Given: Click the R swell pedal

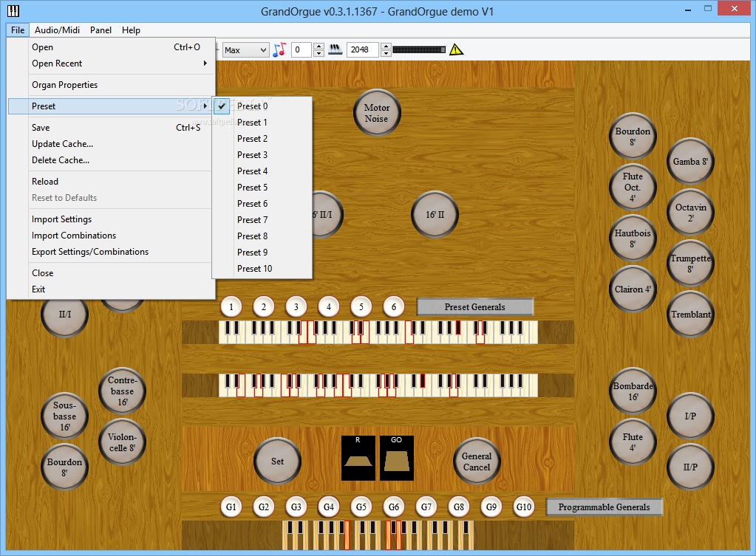Looking at the screenshot, I should click(x=358, y=459).
